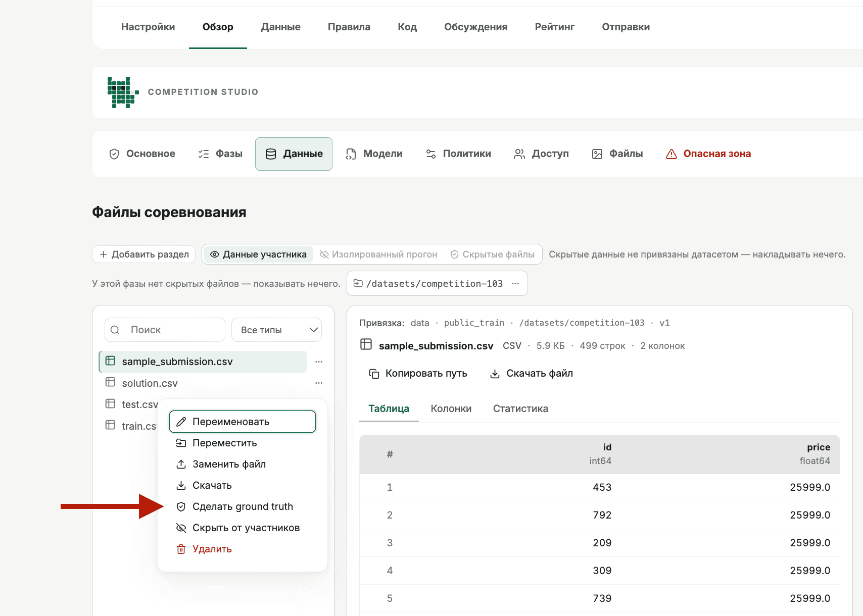This screenshot has width=863, height=616.
Task: Click Копировать путь button
Action: pos(418,374)
